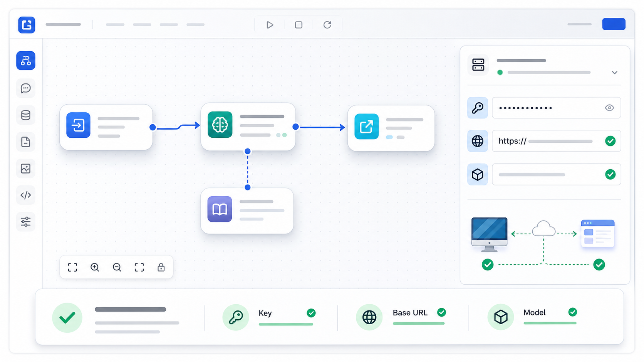
Task: Click the brain node bottom port
Action: point(248,152)
